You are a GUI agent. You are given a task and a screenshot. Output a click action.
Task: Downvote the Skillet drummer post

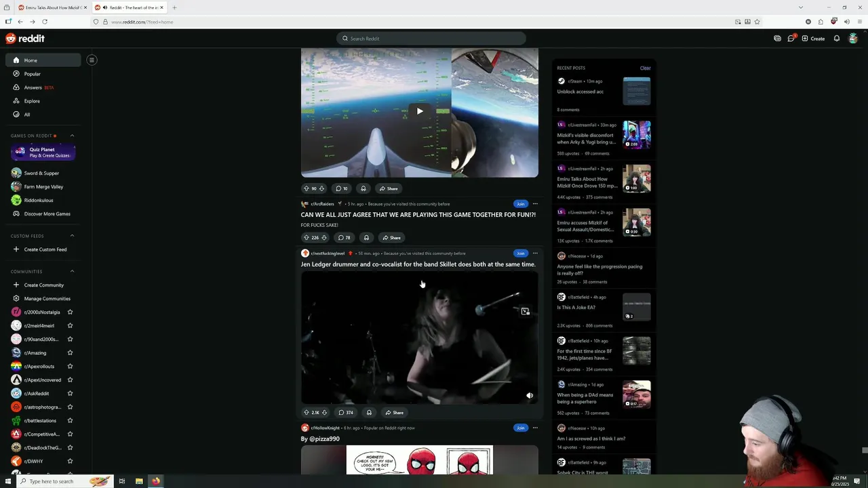click(324, 412)
